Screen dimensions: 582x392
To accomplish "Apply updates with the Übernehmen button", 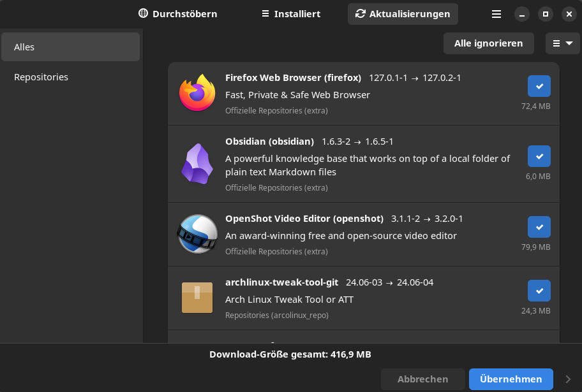I will coord(511,379).
